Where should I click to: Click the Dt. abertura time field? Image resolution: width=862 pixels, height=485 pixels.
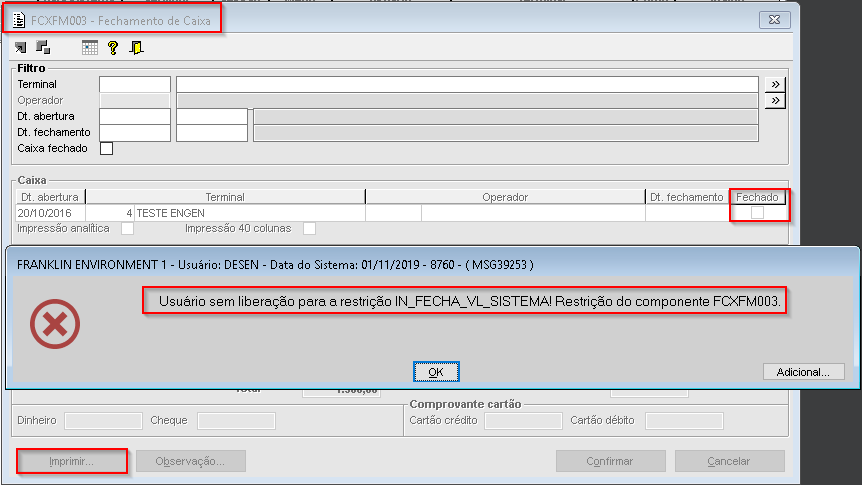coord(212,117)
